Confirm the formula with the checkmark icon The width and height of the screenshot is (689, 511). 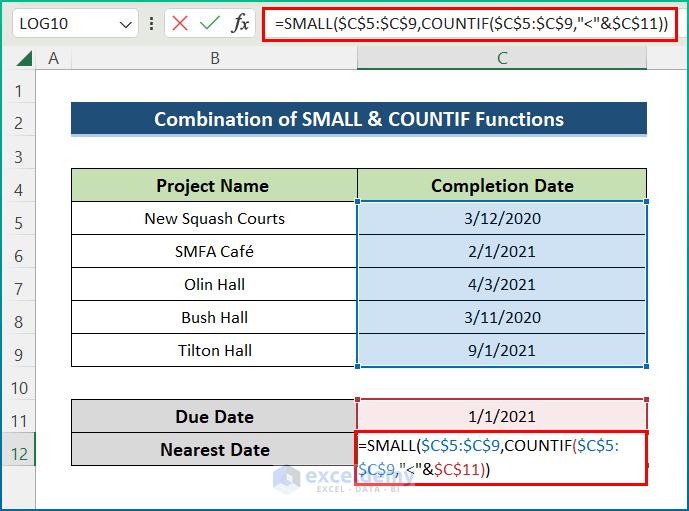point(210,23)
